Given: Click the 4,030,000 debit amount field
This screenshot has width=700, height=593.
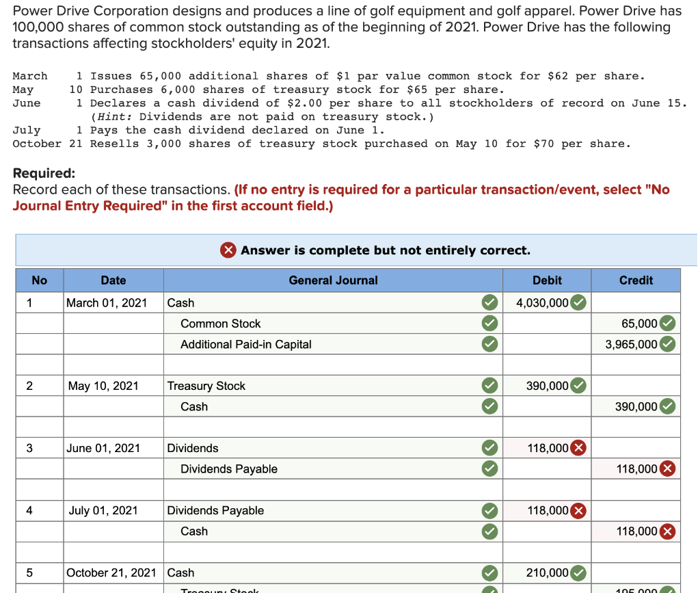Looking at the screenshot, I should [x=547, y=302].
